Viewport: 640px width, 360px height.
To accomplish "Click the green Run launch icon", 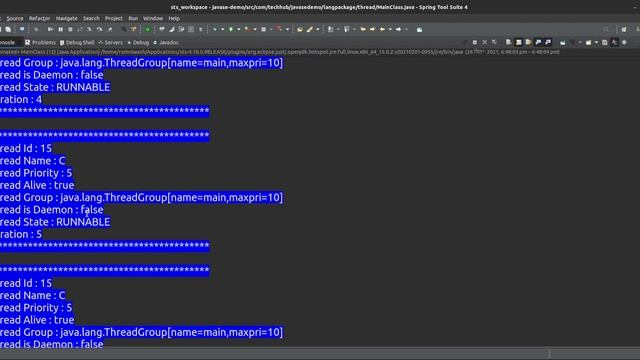I will click(231, 29).
